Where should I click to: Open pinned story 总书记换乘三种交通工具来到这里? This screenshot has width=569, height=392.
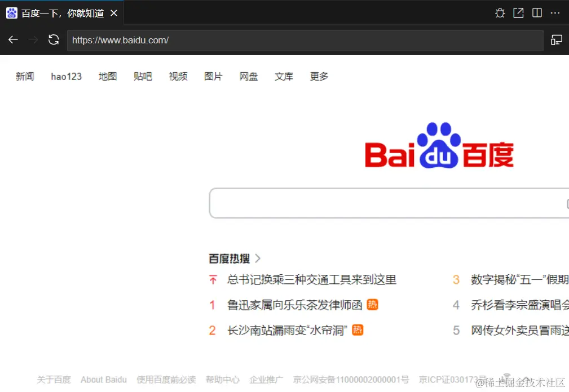tap(312, 280)
